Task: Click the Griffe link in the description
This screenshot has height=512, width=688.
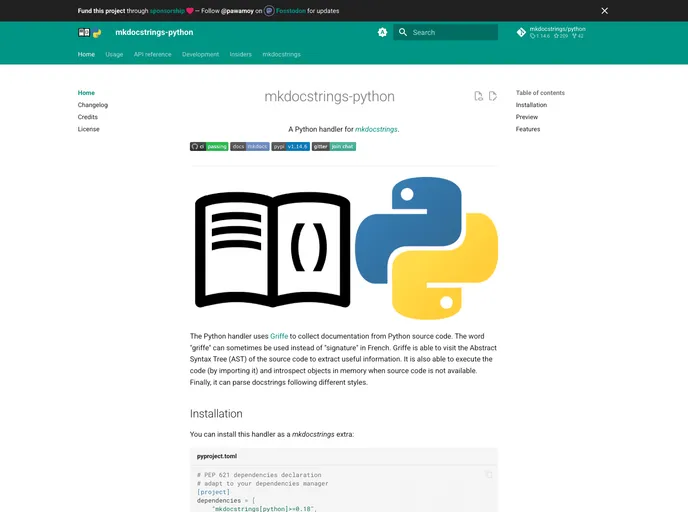Action: pos(278,337)
